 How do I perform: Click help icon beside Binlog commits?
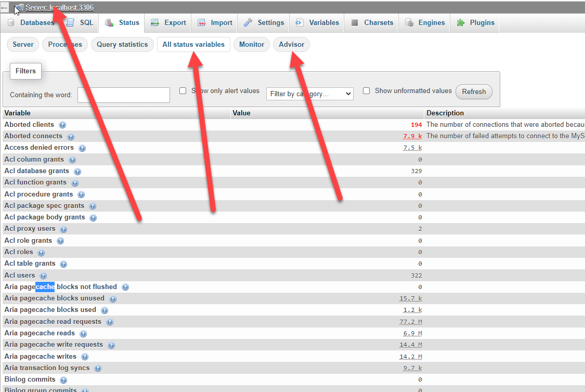(x=63, y=380)
